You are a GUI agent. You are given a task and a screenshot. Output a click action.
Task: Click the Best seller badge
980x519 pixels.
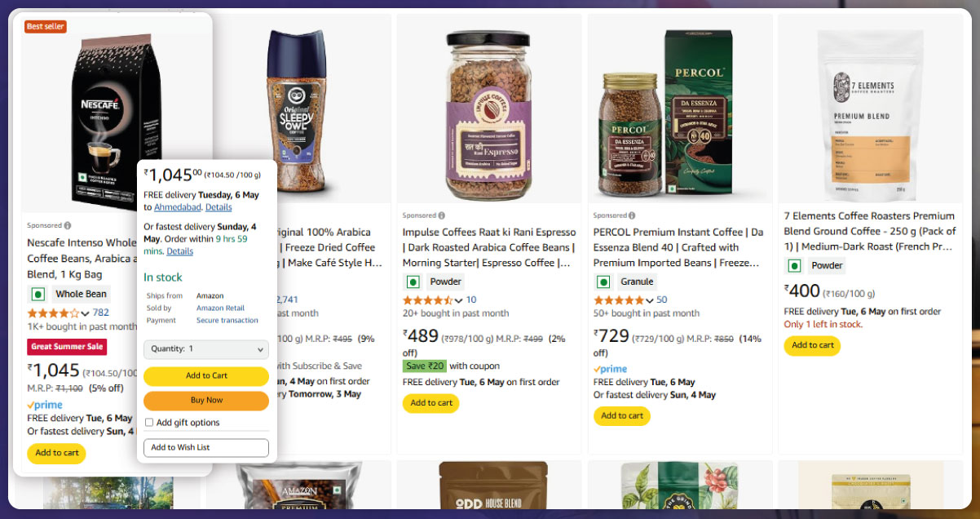(46, 27)
